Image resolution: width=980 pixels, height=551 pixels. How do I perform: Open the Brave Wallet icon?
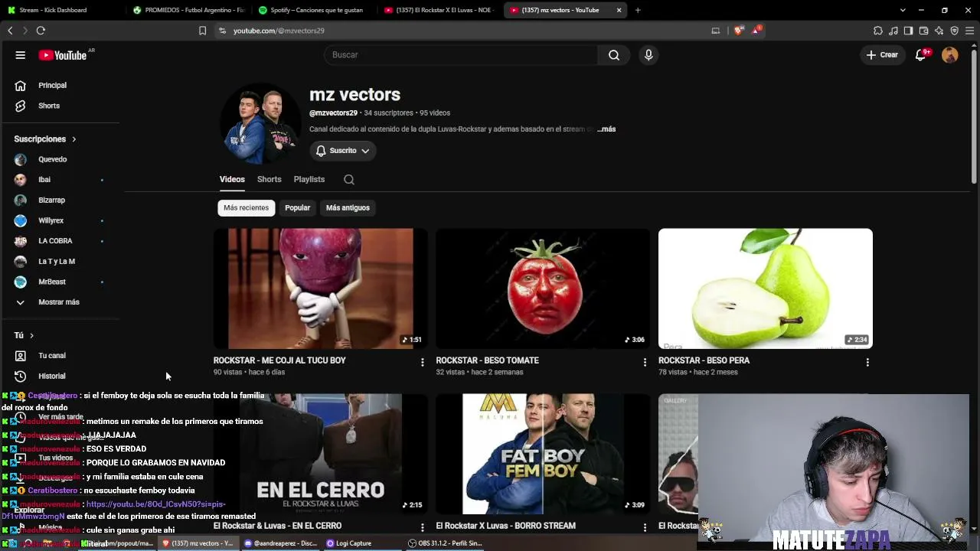coord(924,31)
